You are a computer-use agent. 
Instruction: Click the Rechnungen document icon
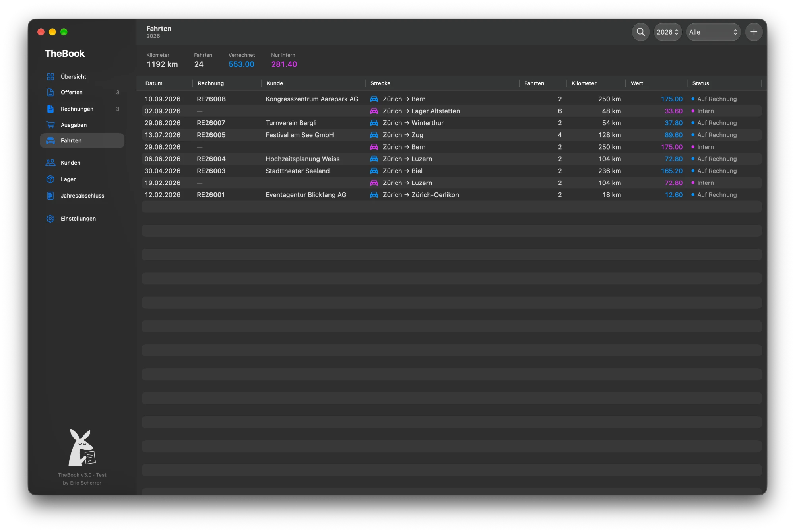click(x=50, y=109)
